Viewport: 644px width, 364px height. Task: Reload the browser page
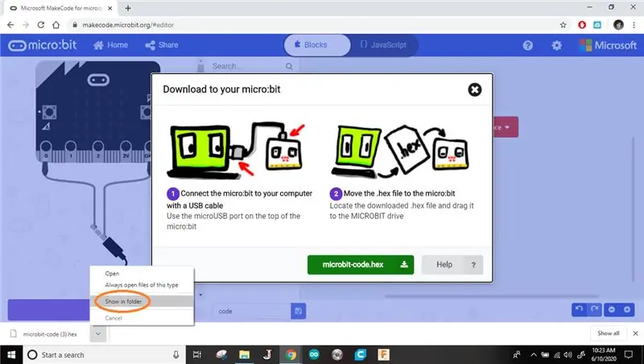tap(41, 25)
